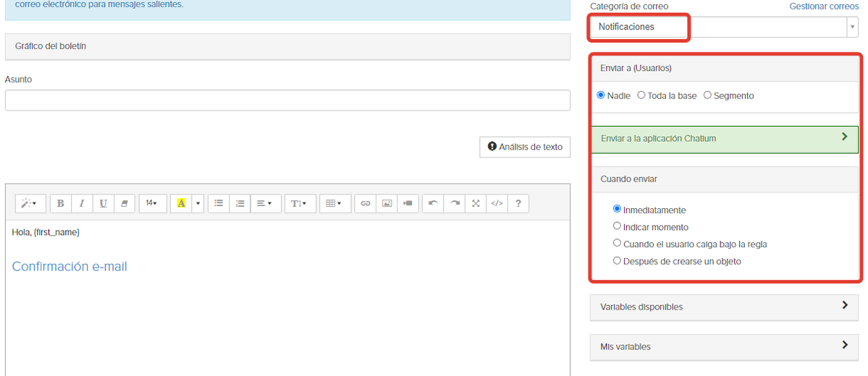Screen dimensions: 868x376
Task: Undo the last edit in editor
Action: [433, 203]
